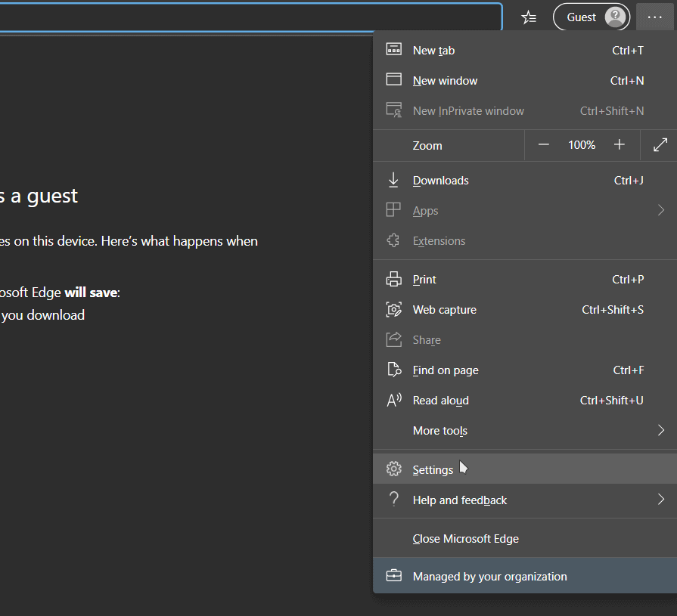Click the Settings gear icon
Image resolution: width=677 pixels, height=616 pixels.
(393, 469)
